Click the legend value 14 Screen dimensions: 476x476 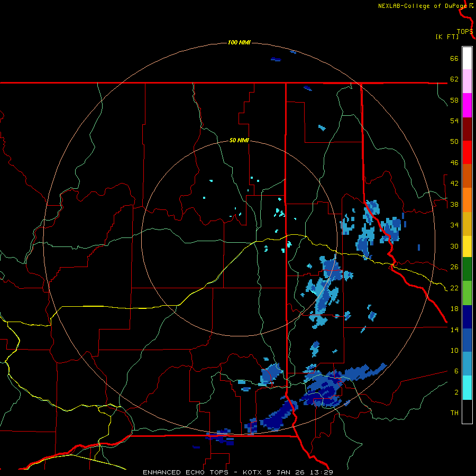pos(454,329)
